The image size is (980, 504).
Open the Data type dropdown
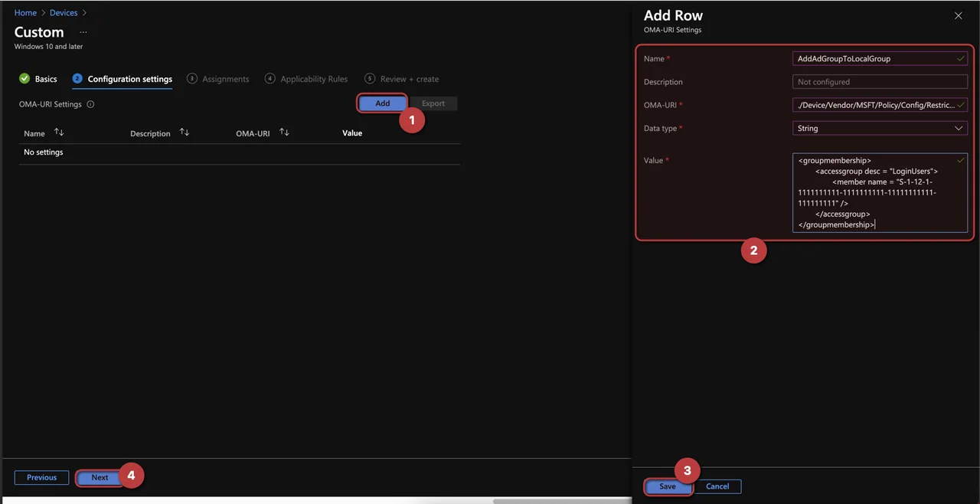[x=880, y=129]
